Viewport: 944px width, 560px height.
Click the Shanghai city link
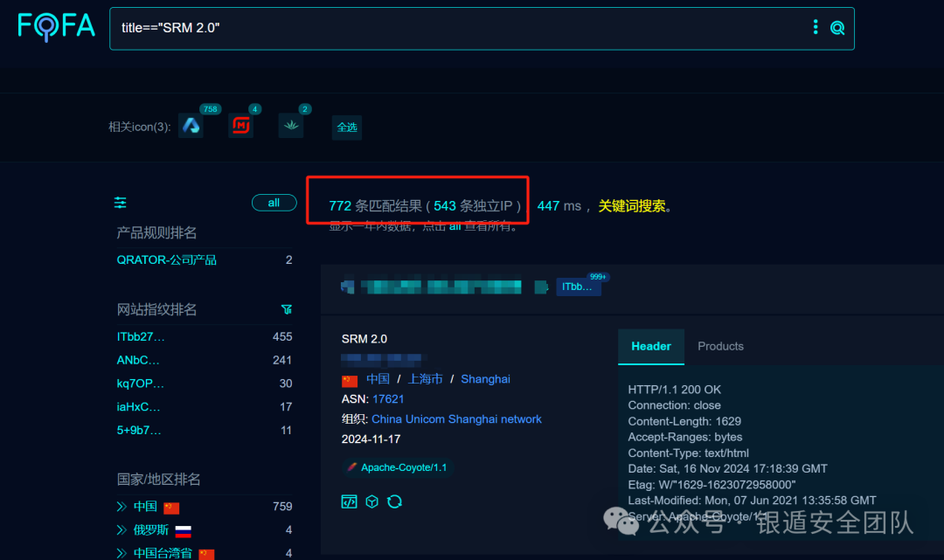(x=485, y=379)
